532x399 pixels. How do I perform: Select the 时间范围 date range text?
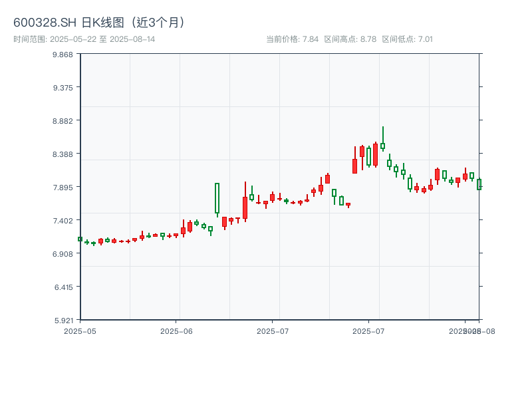click(84, 39)
